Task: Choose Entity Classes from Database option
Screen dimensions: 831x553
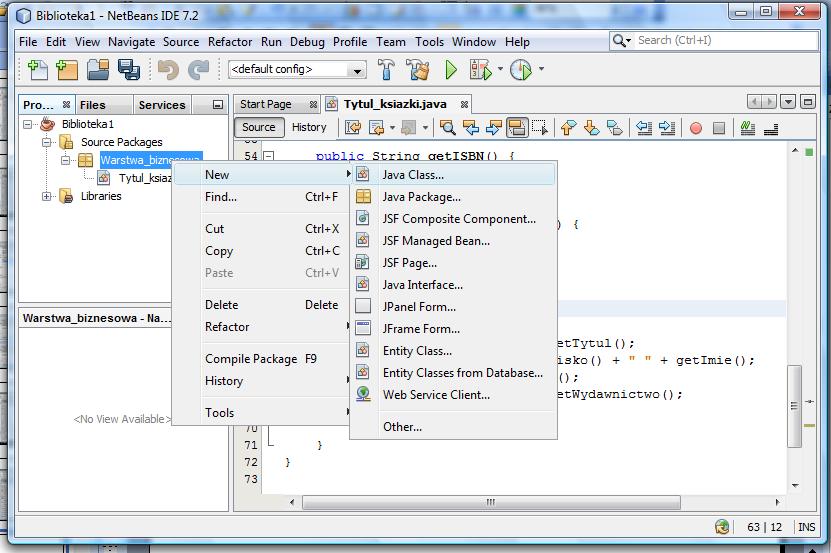Action: pyautogui.click(x=454, y=373)
